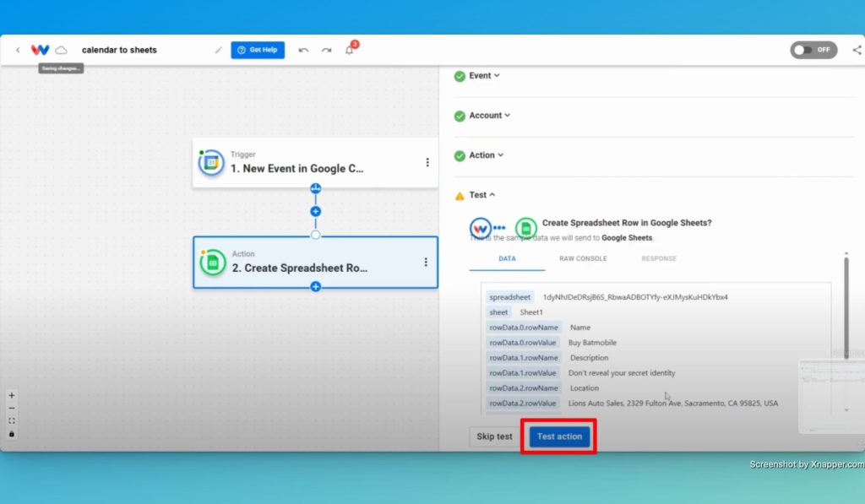
Task: Click 'Don't reveal your secret identity' value
Action: [x=622, y=373]
